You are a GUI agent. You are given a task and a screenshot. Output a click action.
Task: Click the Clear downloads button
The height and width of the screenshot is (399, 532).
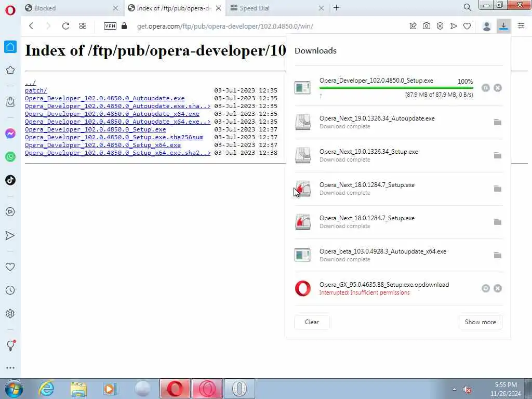(312, 322)
